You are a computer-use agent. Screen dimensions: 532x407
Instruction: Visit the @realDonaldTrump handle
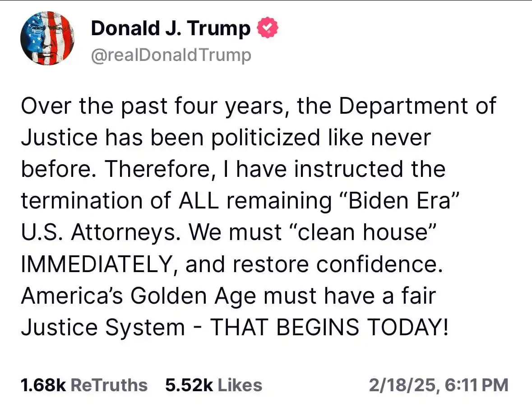pos(171,55)
